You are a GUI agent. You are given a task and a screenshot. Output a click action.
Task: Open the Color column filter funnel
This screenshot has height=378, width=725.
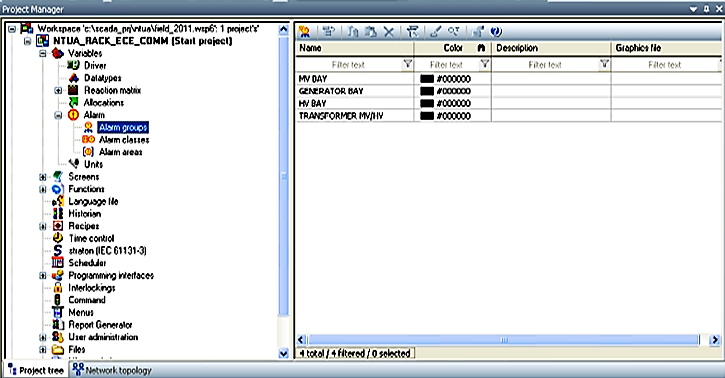(485, 64)
